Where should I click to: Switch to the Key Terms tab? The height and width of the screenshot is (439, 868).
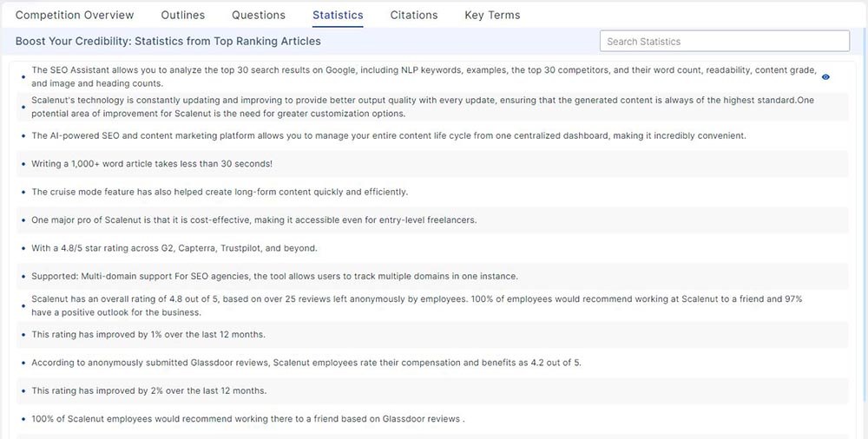click(492, 15)
